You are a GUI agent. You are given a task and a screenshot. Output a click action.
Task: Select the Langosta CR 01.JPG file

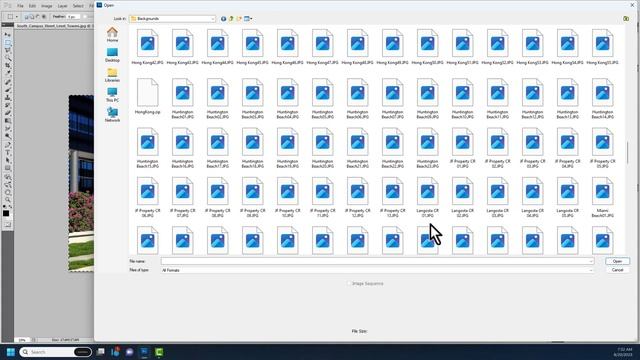[x=427, y=198]
